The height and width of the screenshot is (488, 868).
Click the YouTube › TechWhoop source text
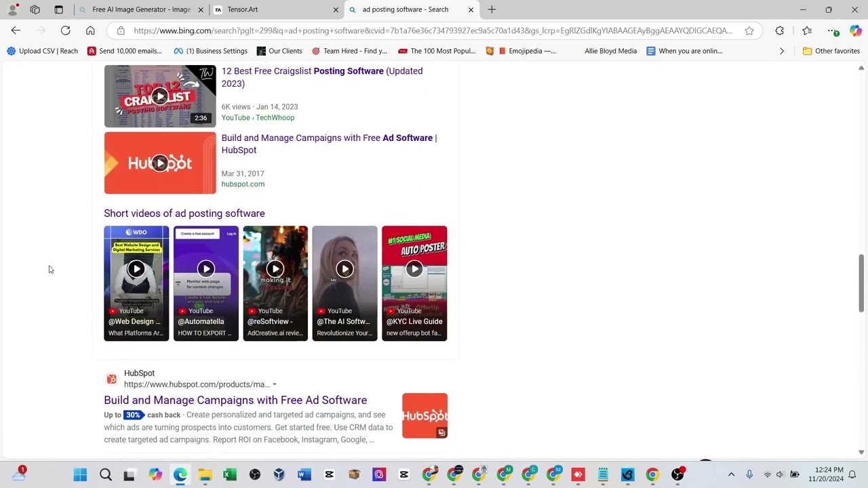258,117
